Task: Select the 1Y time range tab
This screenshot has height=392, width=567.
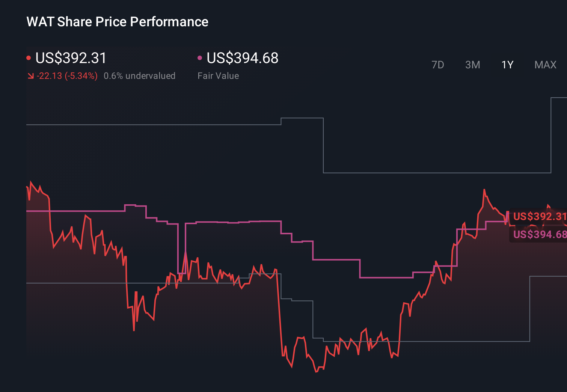Action: click(507, 65)
